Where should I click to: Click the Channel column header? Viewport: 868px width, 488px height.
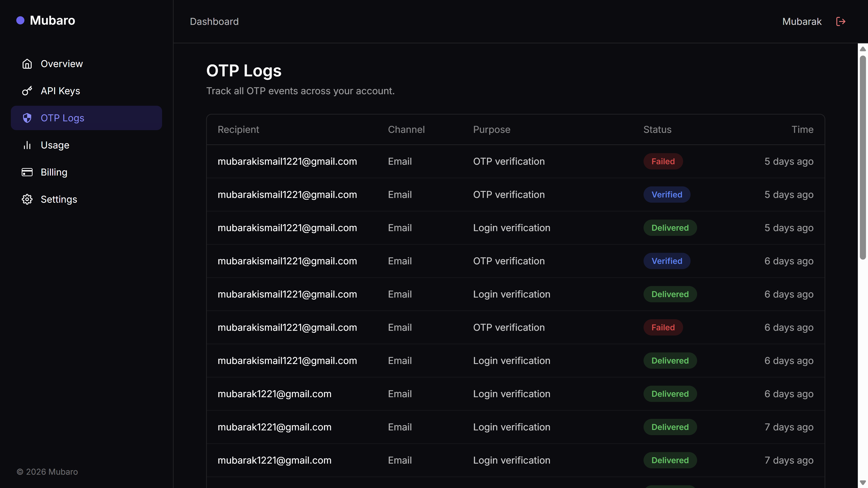click(406, 130)
